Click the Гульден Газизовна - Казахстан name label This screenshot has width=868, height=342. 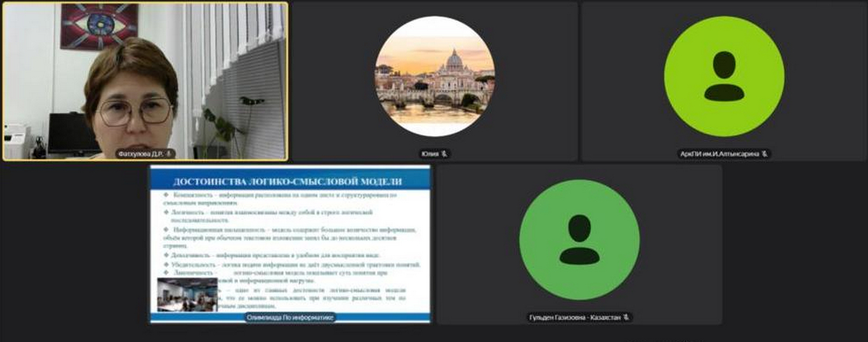click(x=574, y=317)
